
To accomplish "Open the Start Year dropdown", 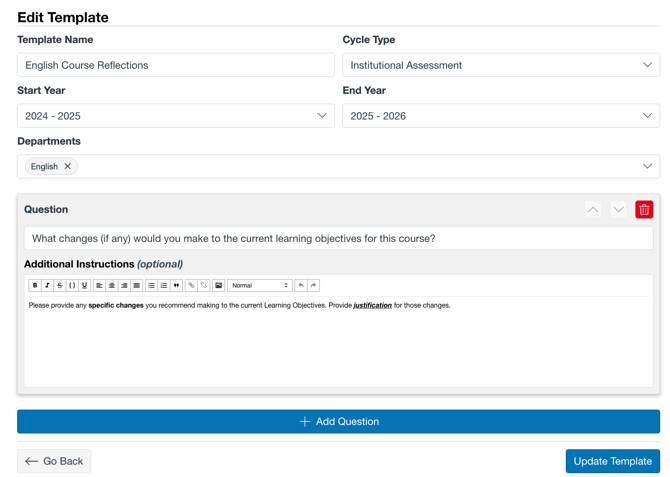I will 175,116.
